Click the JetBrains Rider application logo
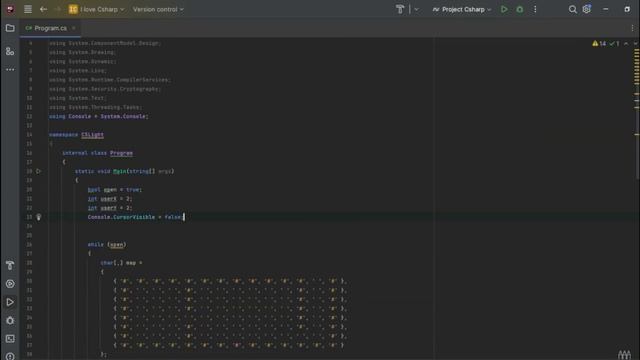Screen dimensions: 640x360 pos(10,9)
